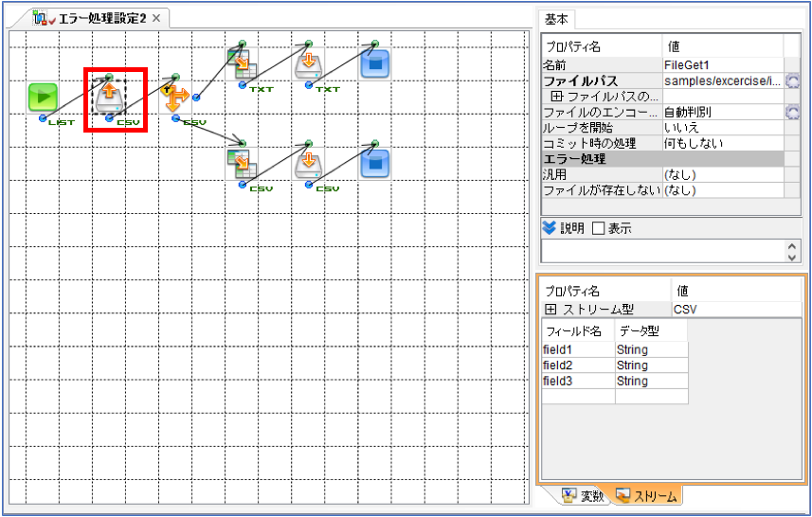
Task: Switch to the ストリーム tab
Action: click(646, 496)
